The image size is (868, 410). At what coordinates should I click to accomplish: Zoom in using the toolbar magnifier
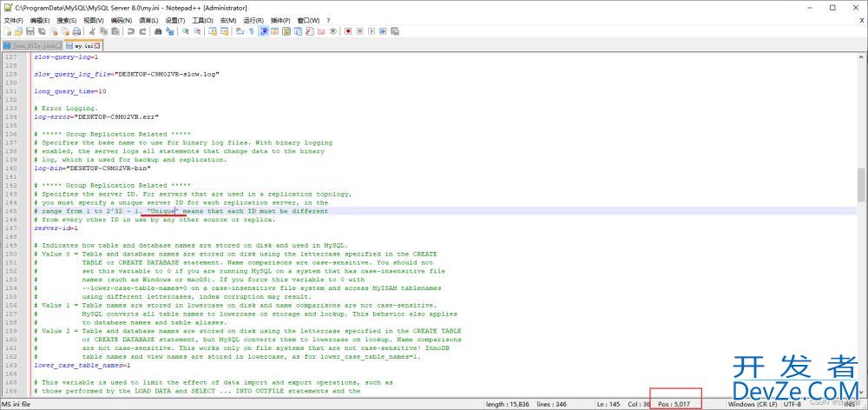point(186,31)
